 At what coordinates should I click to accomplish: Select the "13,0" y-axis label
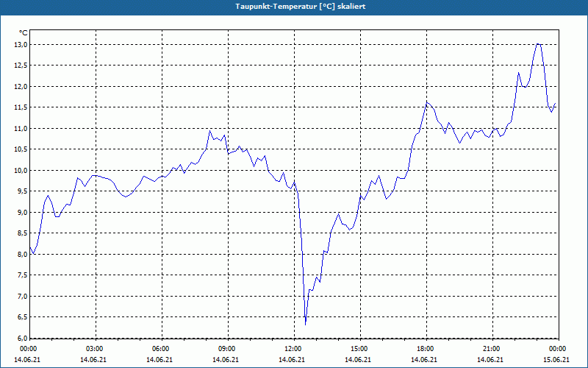click(x=21, y=45)
